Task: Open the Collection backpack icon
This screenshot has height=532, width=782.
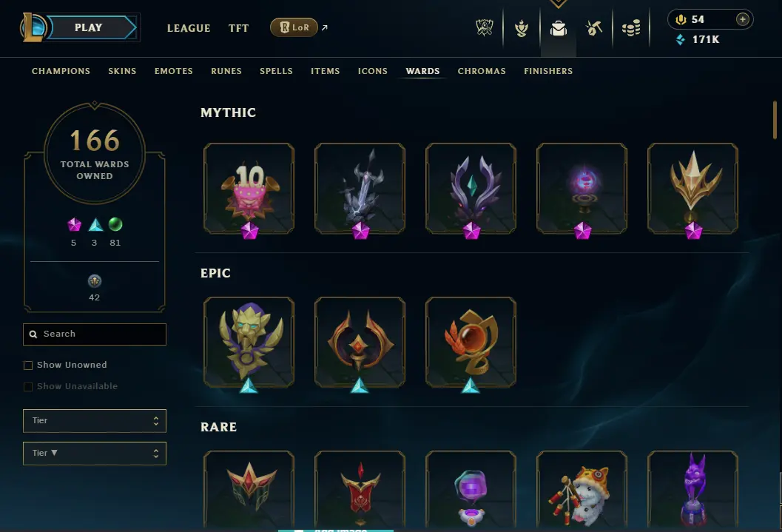Action: [x=559, y=28]
